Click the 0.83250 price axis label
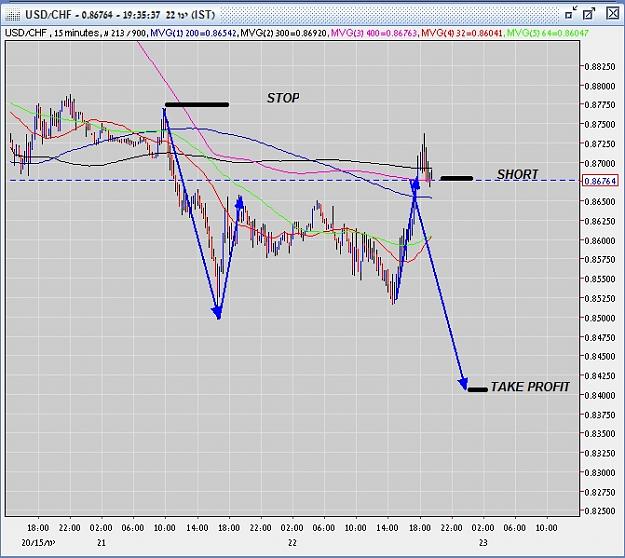Image resolution: width=625 pixels, height=558 pixels. [599, 454]
